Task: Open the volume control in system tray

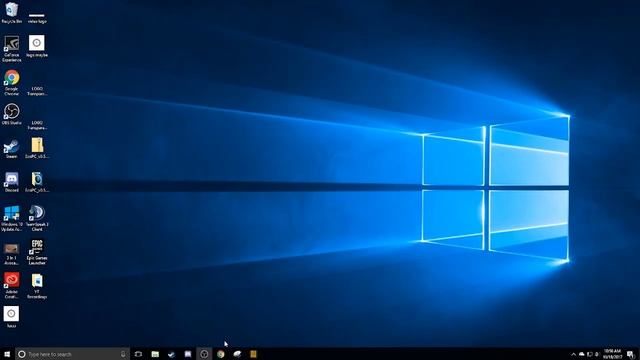Action: click(x=597, y=354)
